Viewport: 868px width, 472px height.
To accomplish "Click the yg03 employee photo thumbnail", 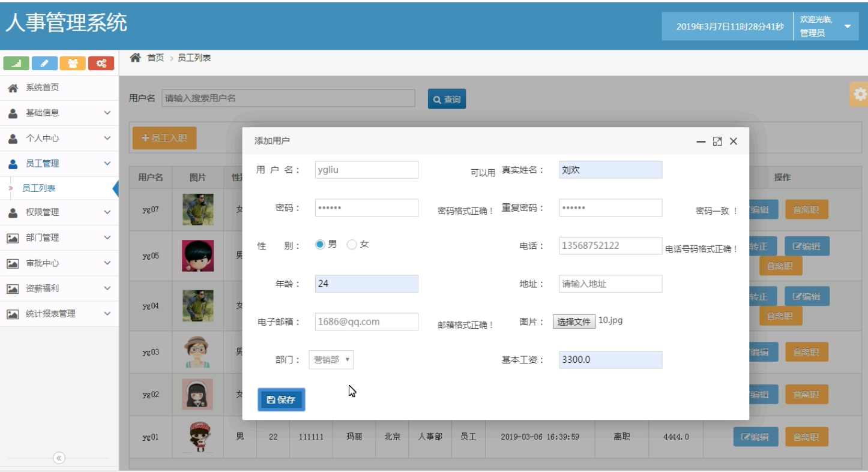I will point(198,352).
